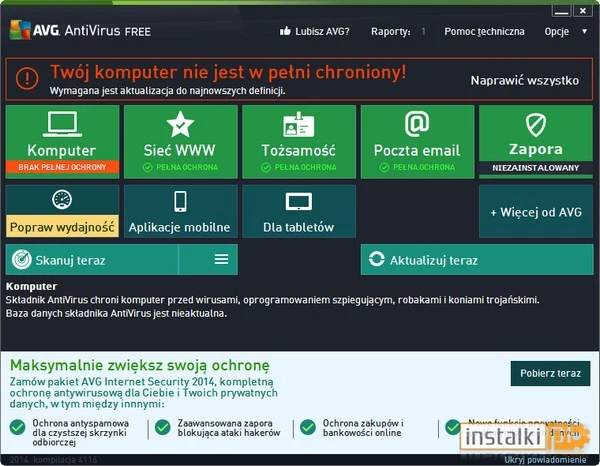Click the ID badge icon in Tożsamość tile
The width and height of the screenshot is (600, 466).
[298, 124]
